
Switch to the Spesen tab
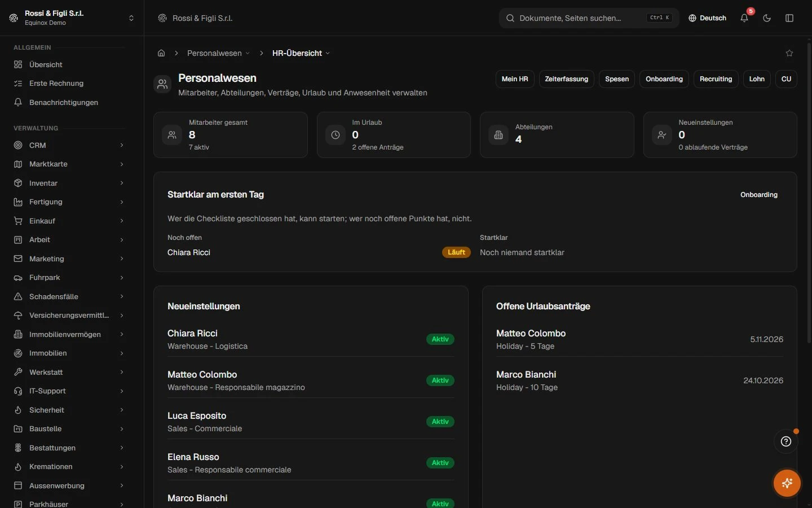coord(617,79)
